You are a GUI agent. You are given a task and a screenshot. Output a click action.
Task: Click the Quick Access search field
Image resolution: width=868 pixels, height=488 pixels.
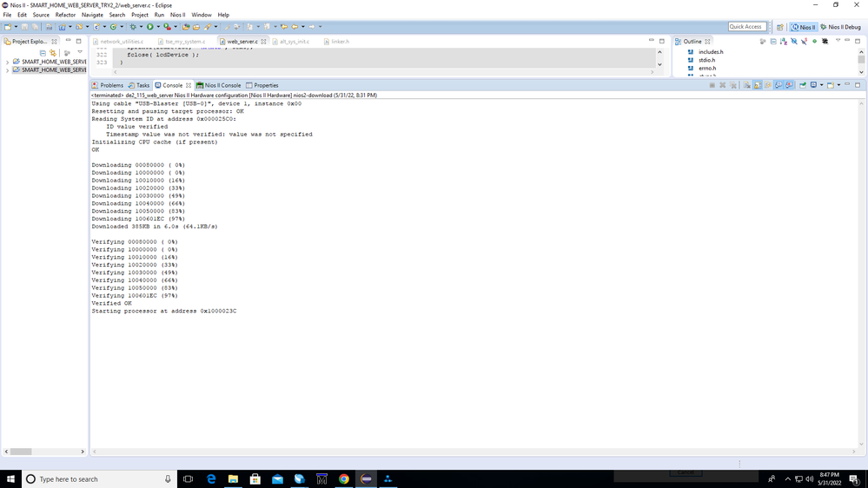point(746,27)
